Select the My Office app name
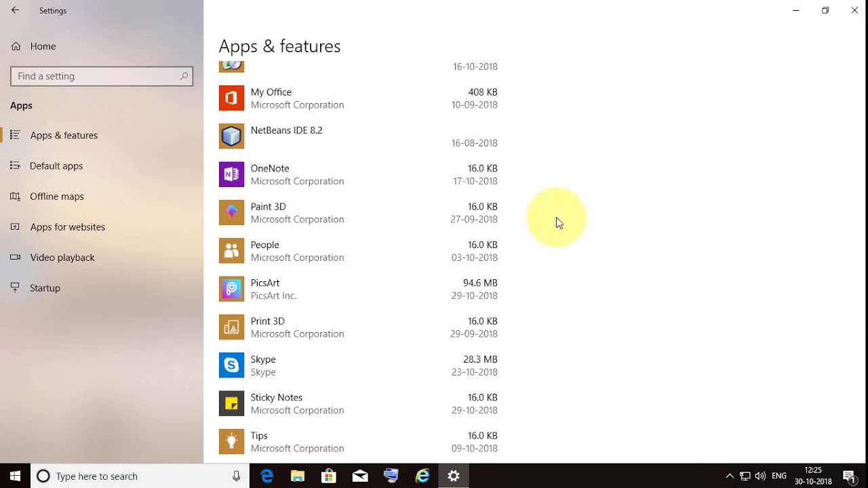Viewport: 868px width, 488px height. pyautogui.click(x=271, y=92)
